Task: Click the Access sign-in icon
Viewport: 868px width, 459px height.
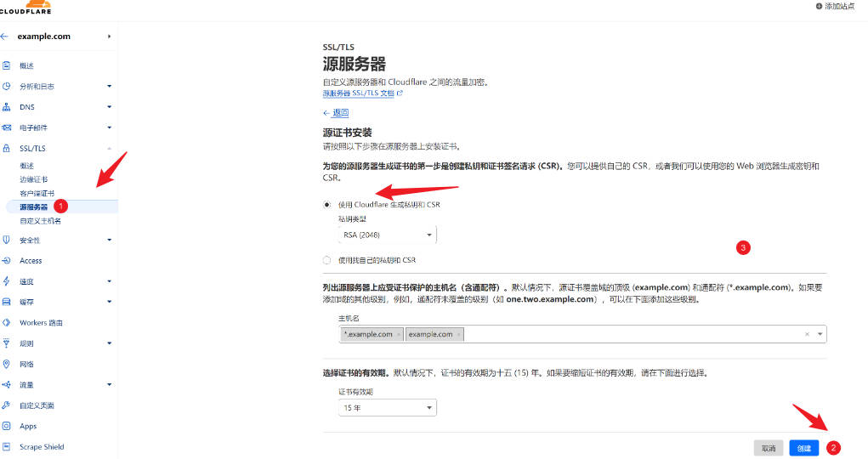Action: pyautogui.click(x=6, y=260)
